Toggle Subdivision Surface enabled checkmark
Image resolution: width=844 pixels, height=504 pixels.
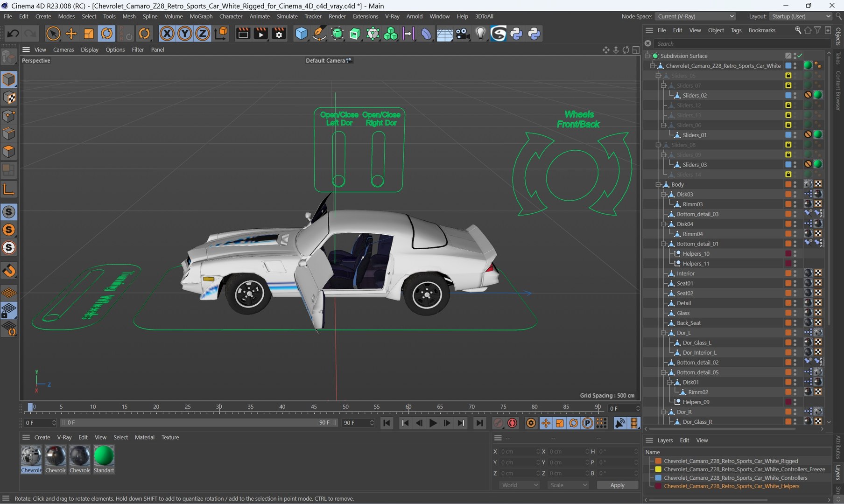tap(800, 56)
